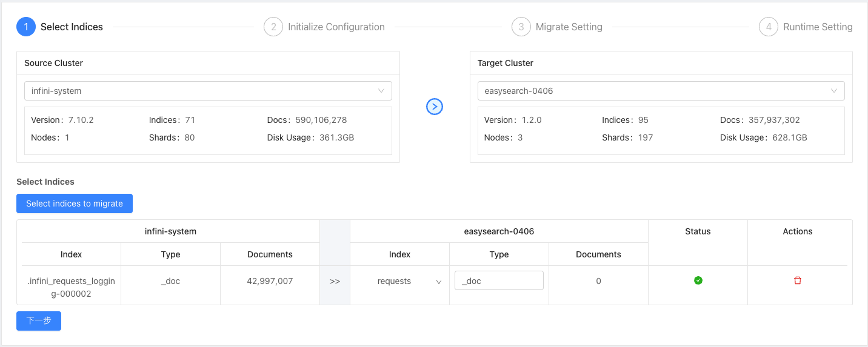Click Select indices to migrate button

pos(75,203)
